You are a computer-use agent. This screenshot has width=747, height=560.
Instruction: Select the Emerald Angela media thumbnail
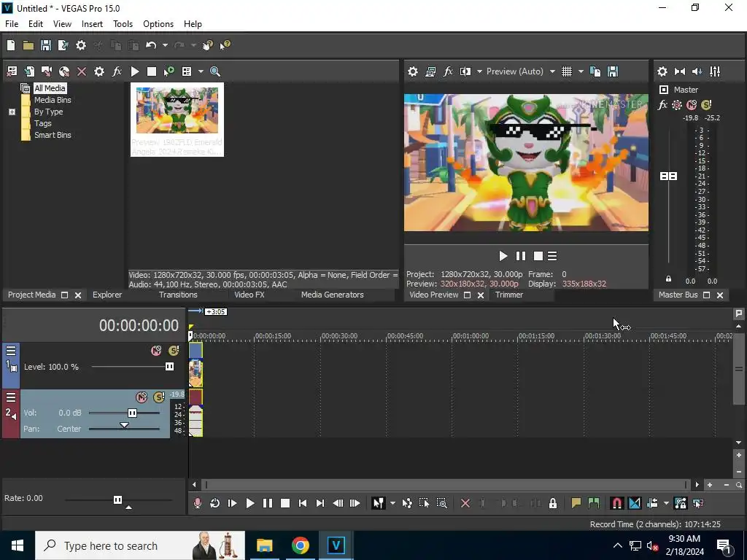click(177, 120)
